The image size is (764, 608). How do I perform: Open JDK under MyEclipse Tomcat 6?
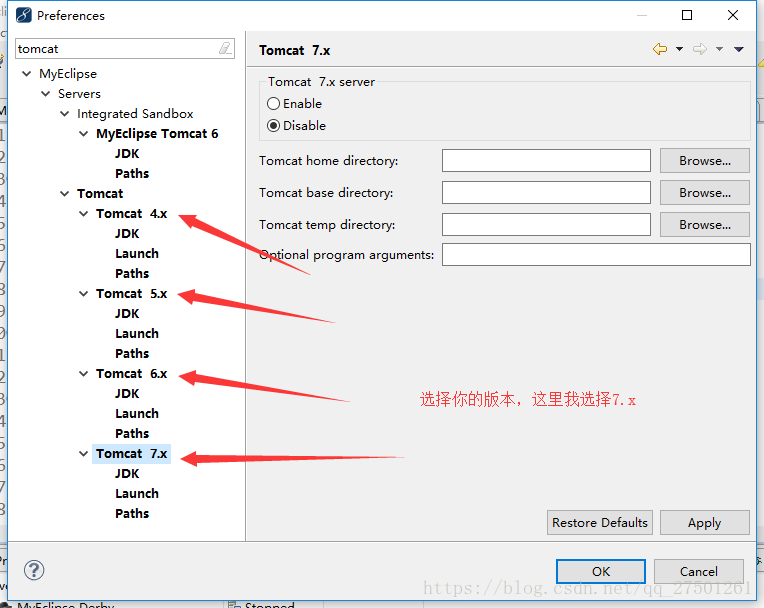point(127,153)
